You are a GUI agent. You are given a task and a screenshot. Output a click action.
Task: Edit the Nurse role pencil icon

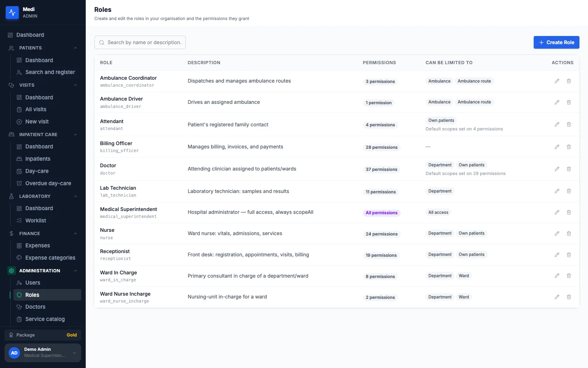point(557,233)
